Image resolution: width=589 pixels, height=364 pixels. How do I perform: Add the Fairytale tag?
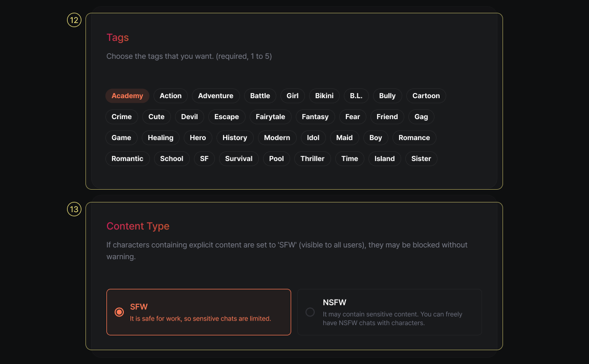tap(270, 117)
